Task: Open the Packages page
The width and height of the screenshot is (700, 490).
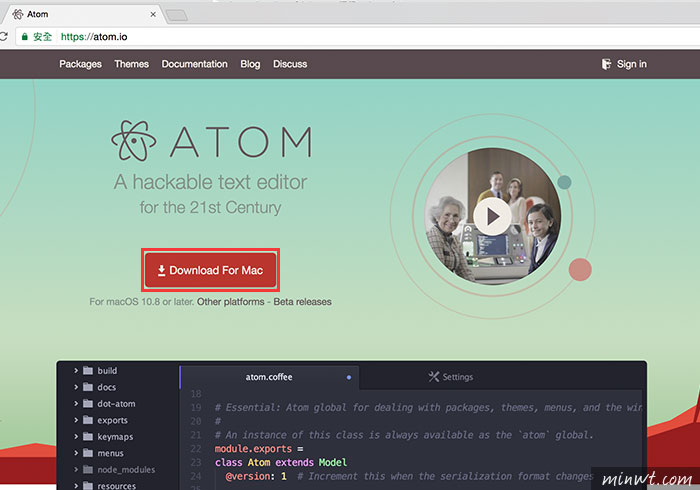Action: [x=80, y=64]
